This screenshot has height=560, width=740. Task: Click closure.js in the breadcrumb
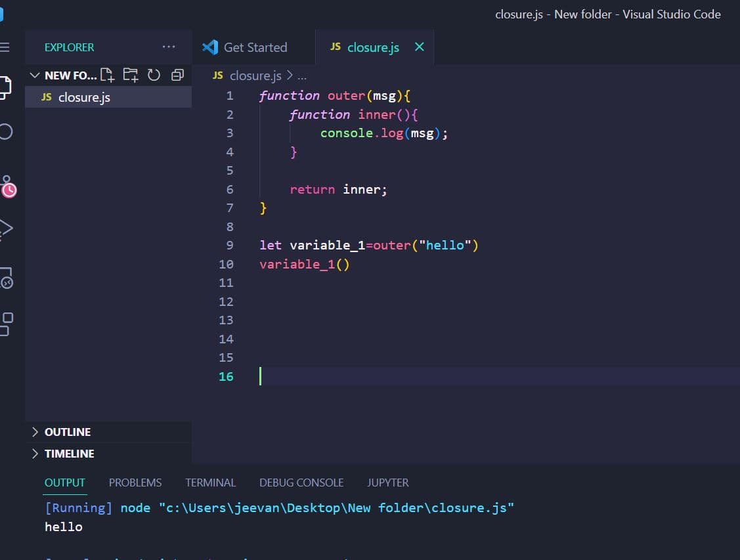(255, 75)
